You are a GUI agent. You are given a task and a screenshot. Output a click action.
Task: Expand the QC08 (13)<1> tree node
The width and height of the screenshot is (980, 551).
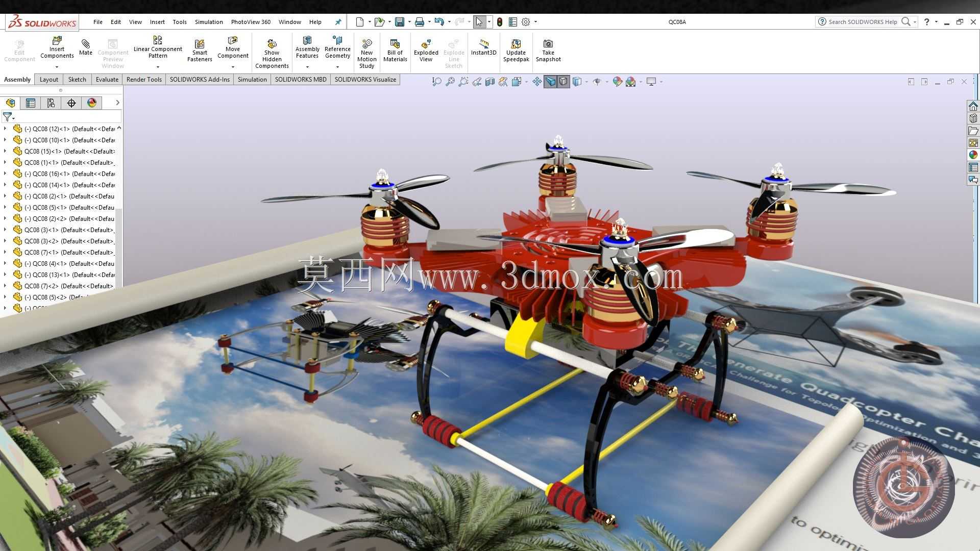click(x=5, y=274)
